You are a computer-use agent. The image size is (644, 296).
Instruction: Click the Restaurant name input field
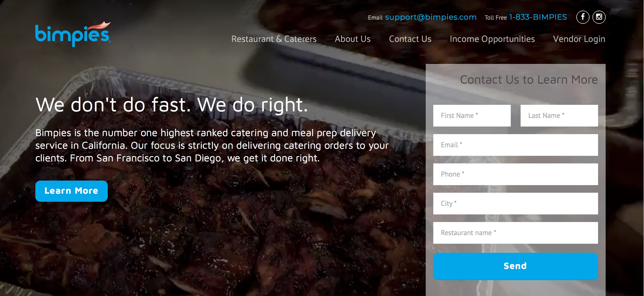(516, 232)
